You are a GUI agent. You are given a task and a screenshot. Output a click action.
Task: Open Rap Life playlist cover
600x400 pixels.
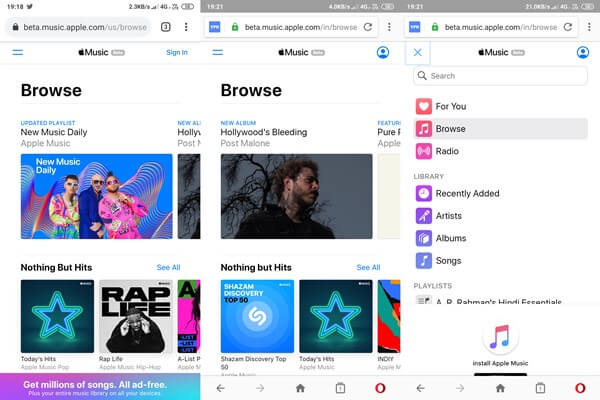point(136,316)
